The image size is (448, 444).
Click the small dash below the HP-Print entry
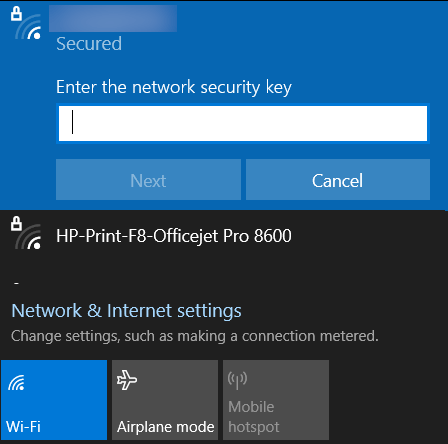pos(16,284)
